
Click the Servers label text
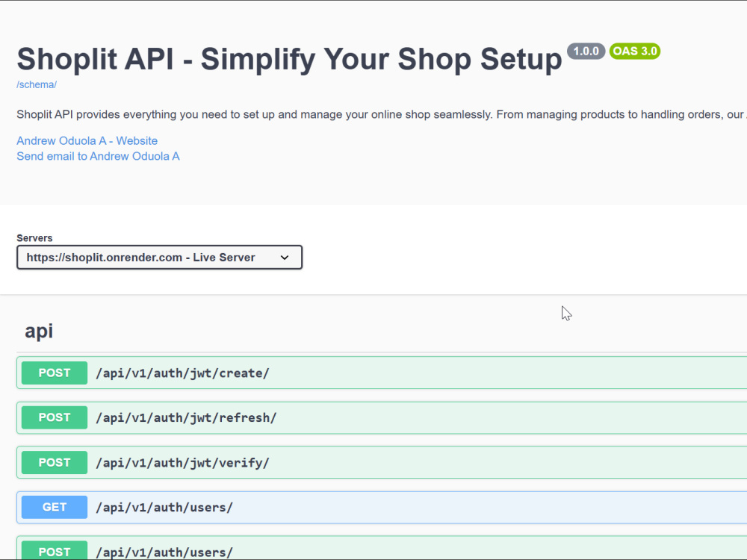point(34,238)
